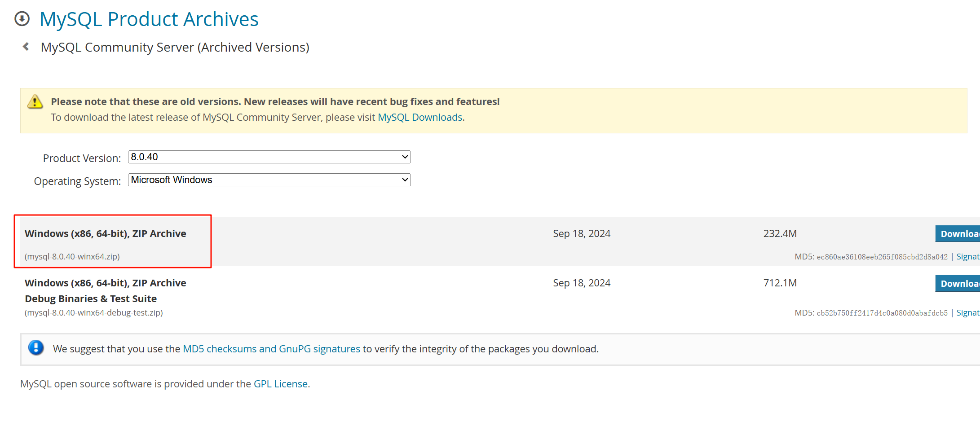Download the 232.4M ZIP Archive
This screenshot has width=980, height=439.
pyautogui.click(x=958, y=234)
